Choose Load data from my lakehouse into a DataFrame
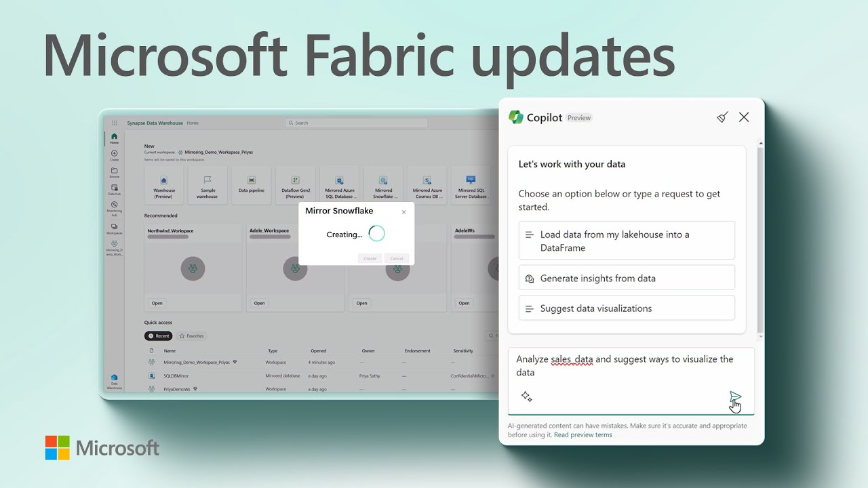This screenshot has height=488, width=868. [627, 241]
